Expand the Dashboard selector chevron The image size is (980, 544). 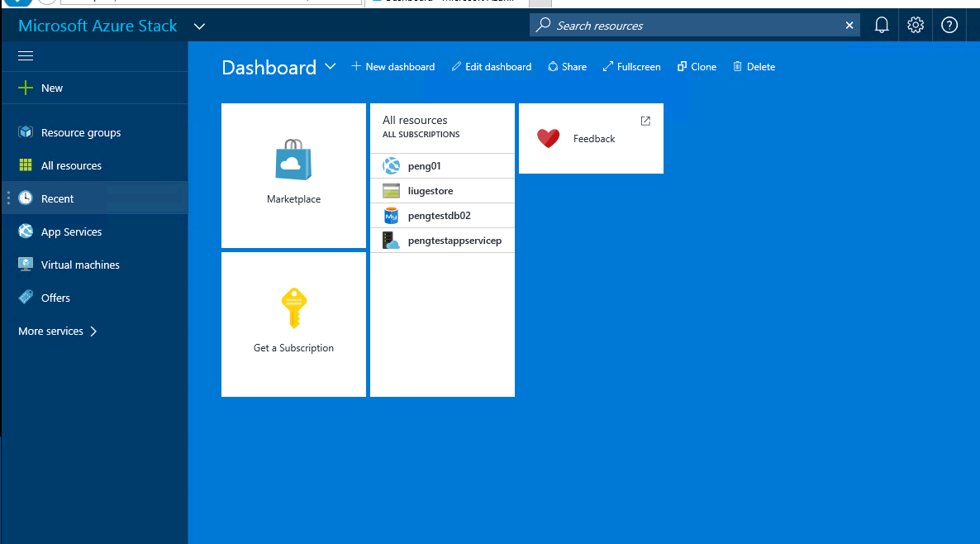coord(331,66)
